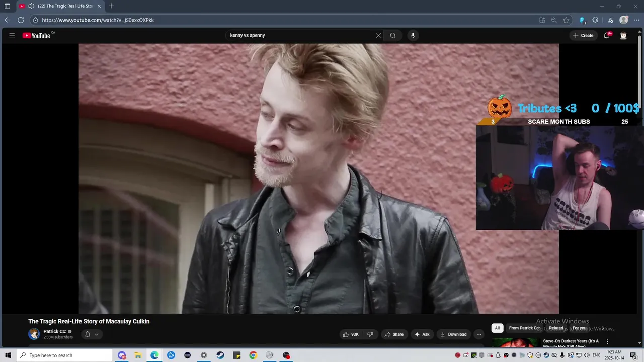Open Sticky Notes from the taskbar
The image size is (644, 362).
(236, 355)
